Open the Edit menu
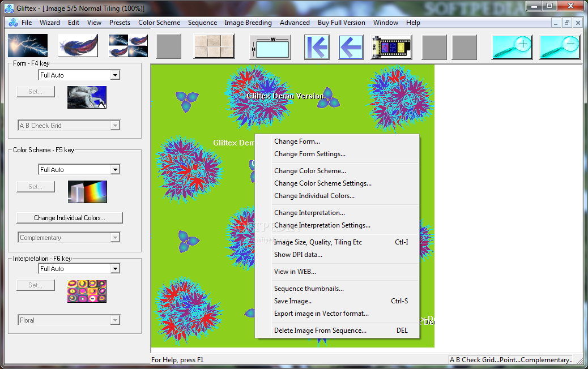 click(74, 23)
